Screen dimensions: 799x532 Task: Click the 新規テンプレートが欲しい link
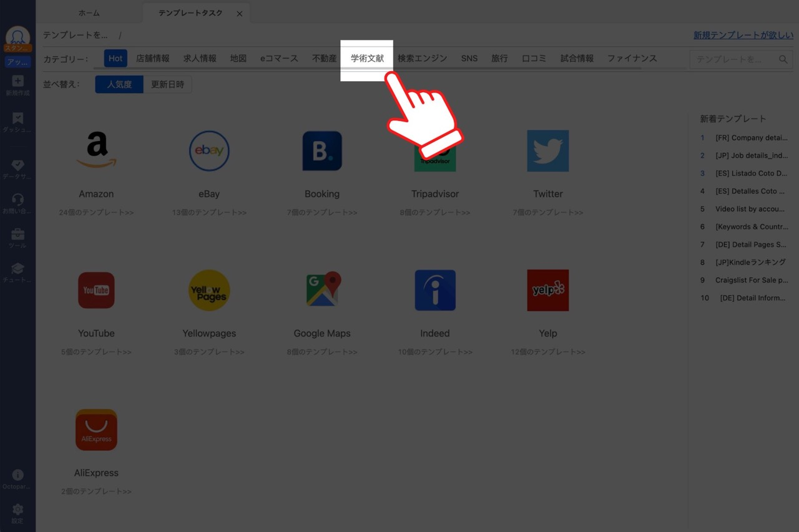pos(743,36)
